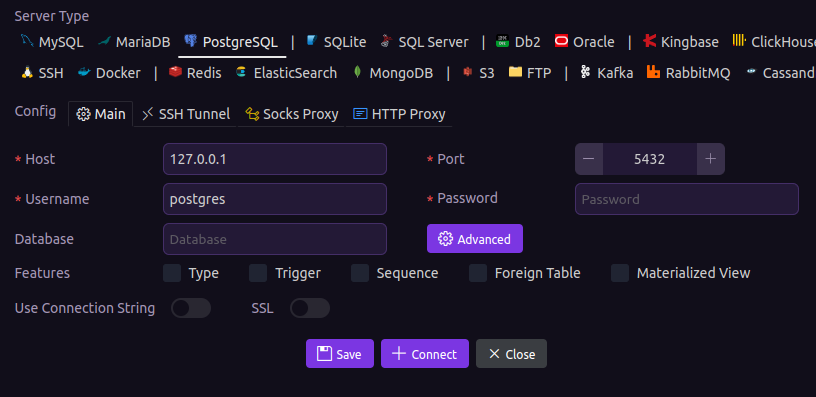Pick the RabbitMQ server icon

tap(653, 72)
